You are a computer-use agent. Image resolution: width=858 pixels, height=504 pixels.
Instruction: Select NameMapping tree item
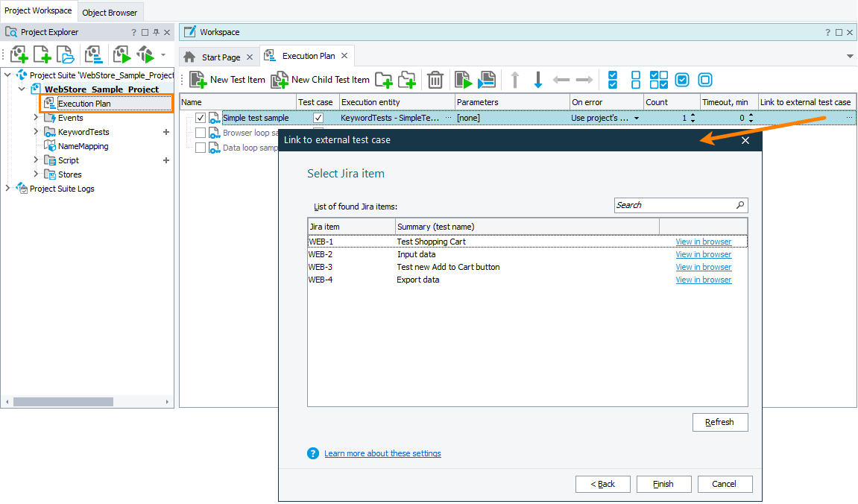click(83, 146)
